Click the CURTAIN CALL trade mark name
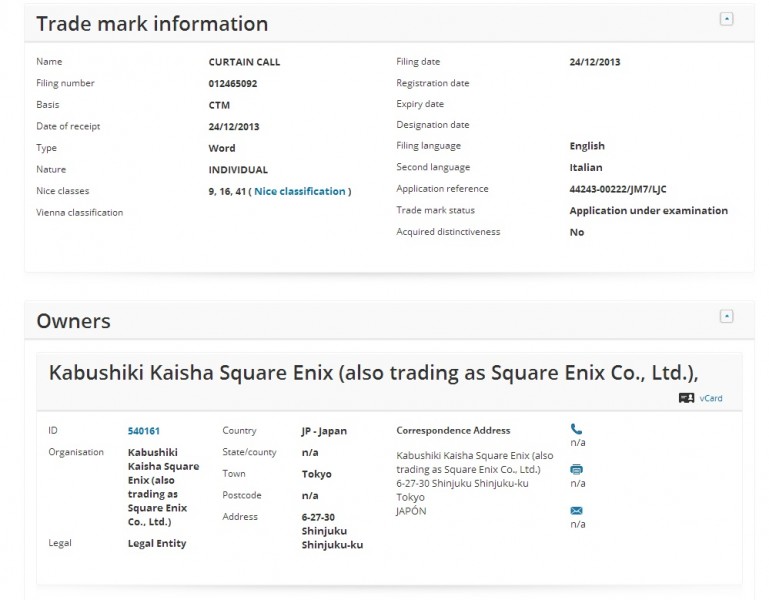Viewport: 769px width, 600px height. [x=244, y=62]
